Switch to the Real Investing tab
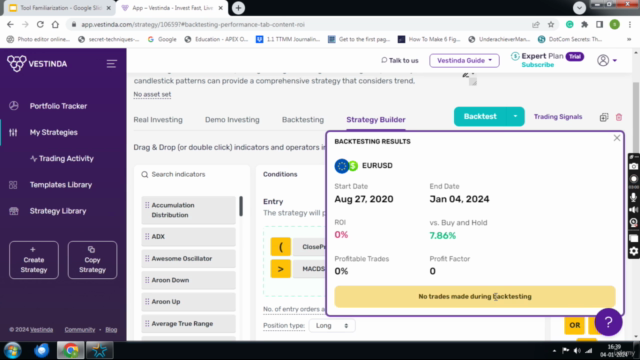The image size is (640, 360). tap(158, 120)
